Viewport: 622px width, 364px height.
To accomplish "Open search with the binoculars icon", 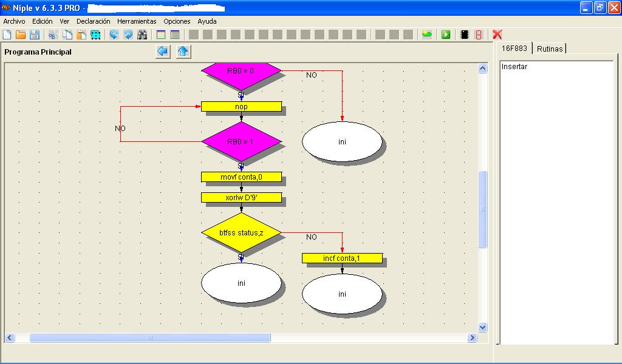I will coord(142,35).
